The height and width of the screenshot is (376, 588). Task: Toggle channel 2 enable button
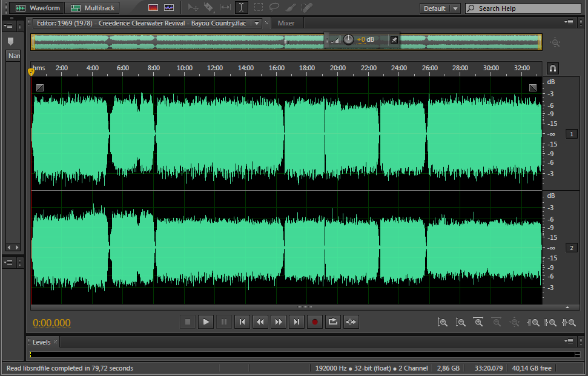pos(572,248)
